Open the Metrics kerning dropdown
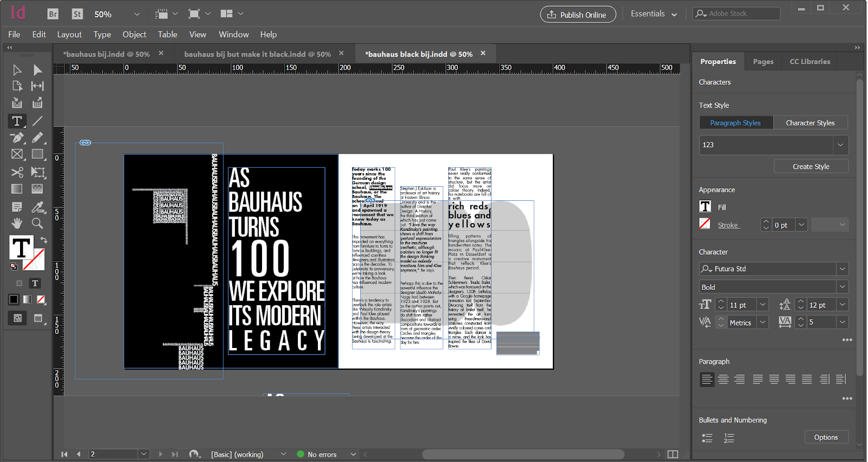This screenshot has height=462, width=868. coord(763,322)
